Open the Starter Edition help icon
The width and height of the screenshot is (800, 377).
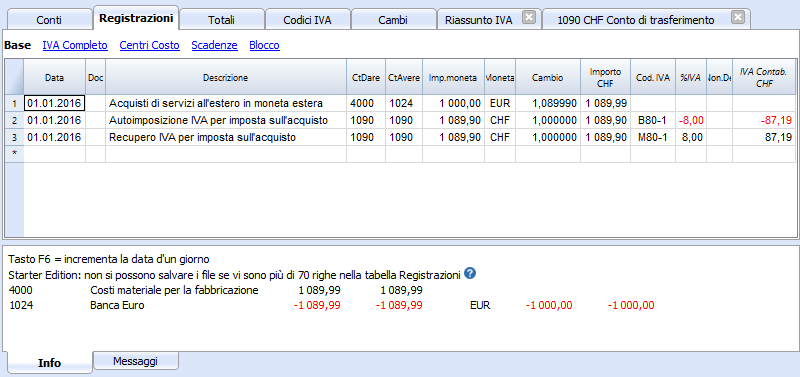[x=470, y=273]
